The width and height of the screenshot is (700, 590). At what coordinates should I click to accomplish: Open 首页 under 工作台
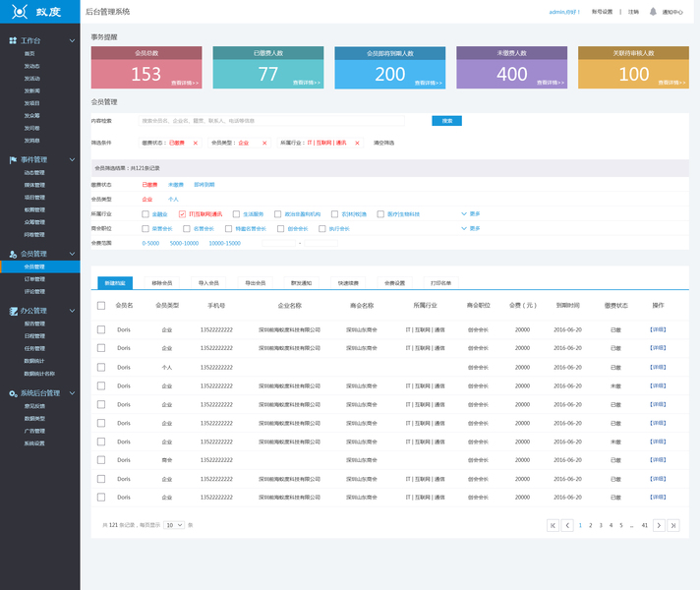click(29, 54)
